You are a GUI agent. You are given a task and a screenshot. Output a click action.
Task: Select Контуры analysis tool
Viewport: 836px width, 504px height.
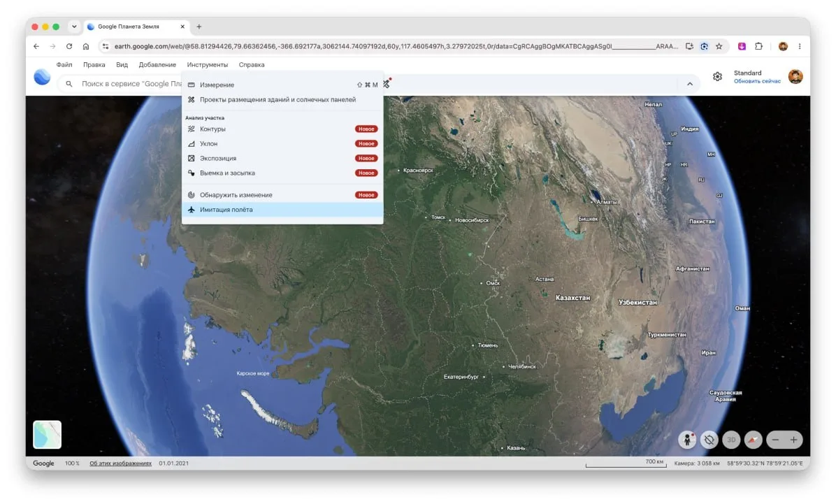[282, 129]
